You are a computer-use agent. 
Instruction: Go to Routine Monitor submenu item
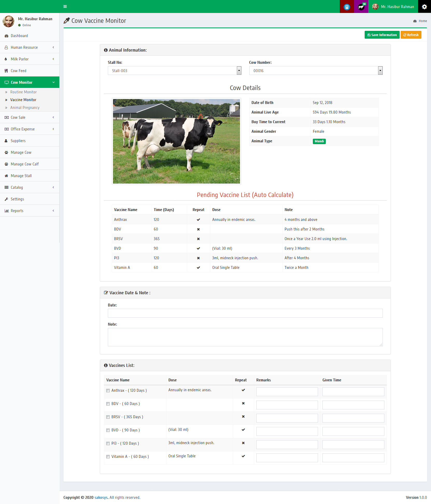click(x=23, y=92)
